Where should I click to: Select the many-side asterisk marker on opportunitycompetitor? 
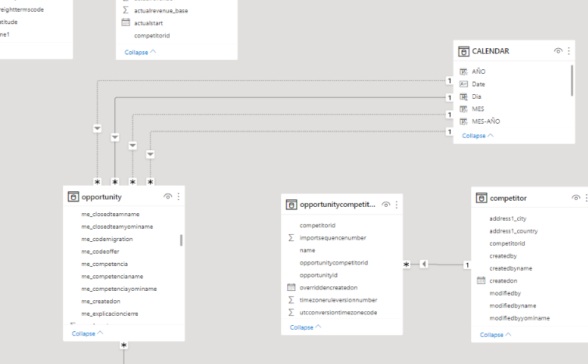(x=407, y=264)
